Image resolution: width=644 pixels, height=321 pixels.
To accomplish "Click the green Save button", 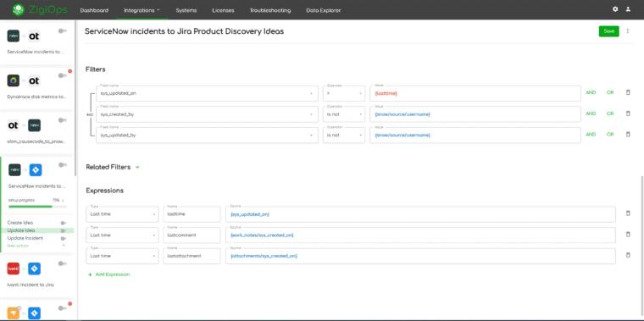I will pyautogui.click(x=608, y=31).
